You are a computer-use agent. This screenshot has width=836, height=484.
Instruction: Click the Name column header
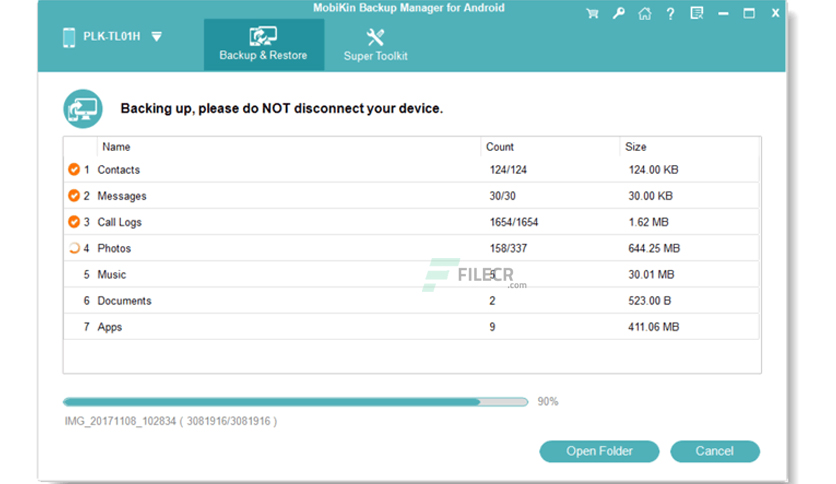[116, 147]
